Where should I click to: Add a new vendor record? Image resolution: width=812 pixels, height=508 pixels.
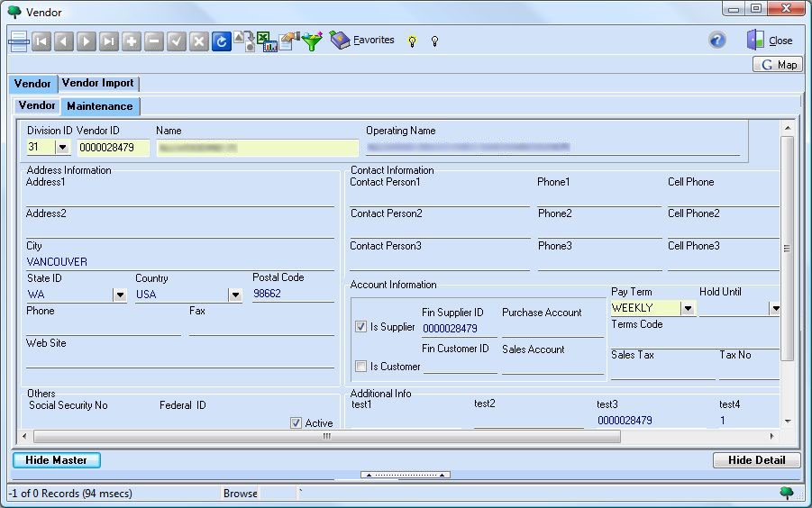point(132,41)
